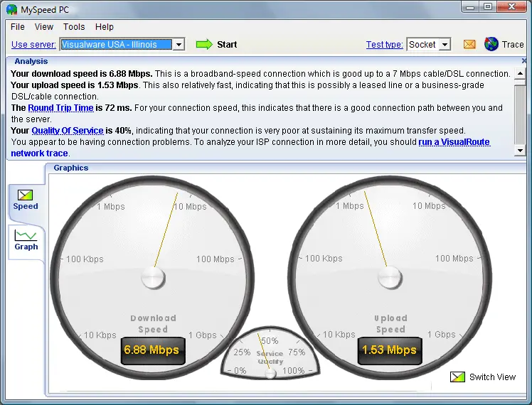Click the Quality Of Service link
This screenshot has width=532, height=405.
pos(65,131)
